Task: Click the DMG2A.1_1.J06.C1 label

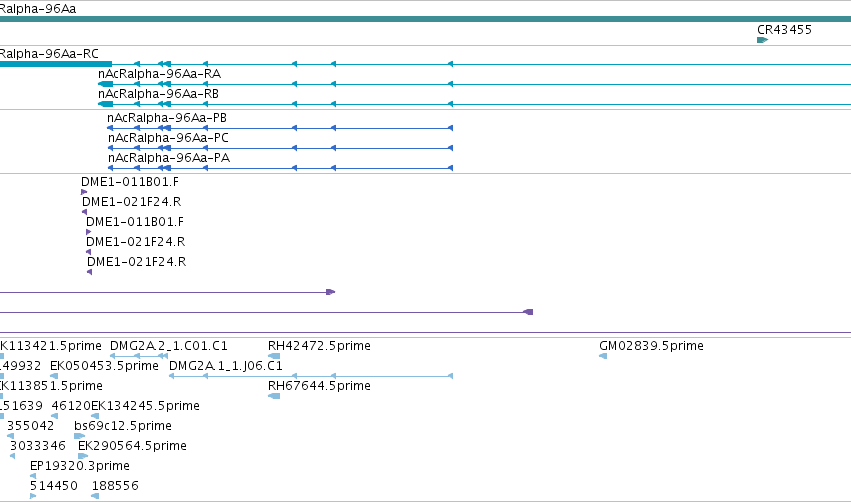Action: (226, 366)
